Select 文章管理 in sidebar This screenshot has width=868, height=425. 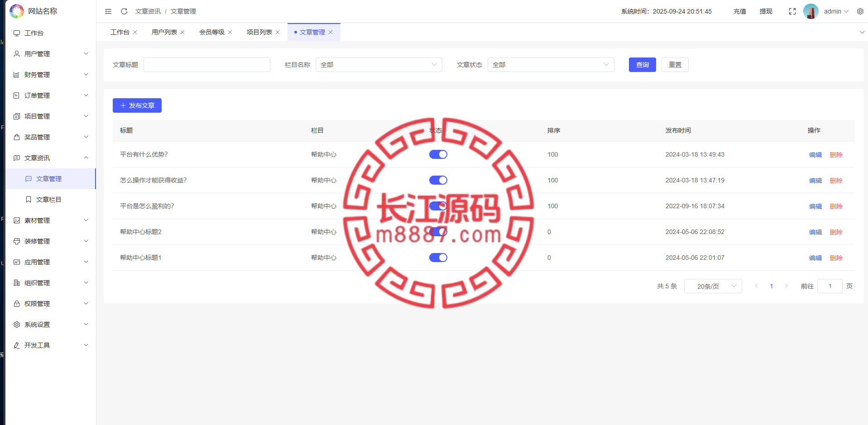(51, 179)
